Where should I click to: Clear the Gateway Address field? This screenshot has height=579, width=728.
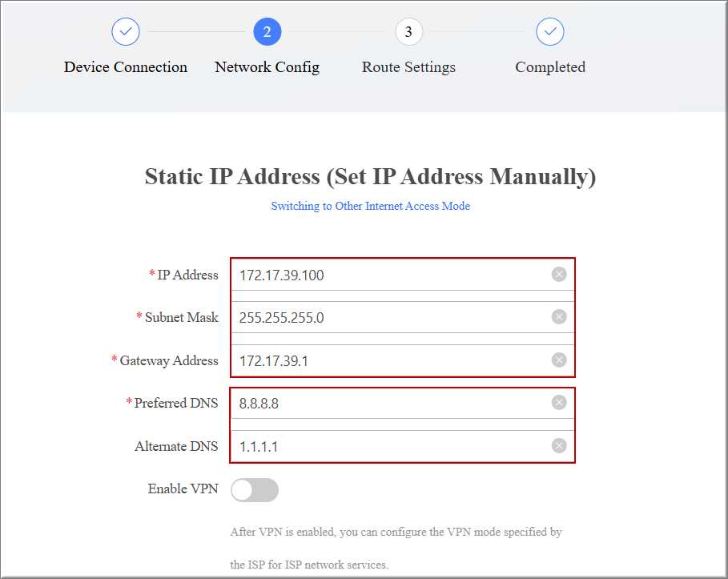[x=559, y=360]
